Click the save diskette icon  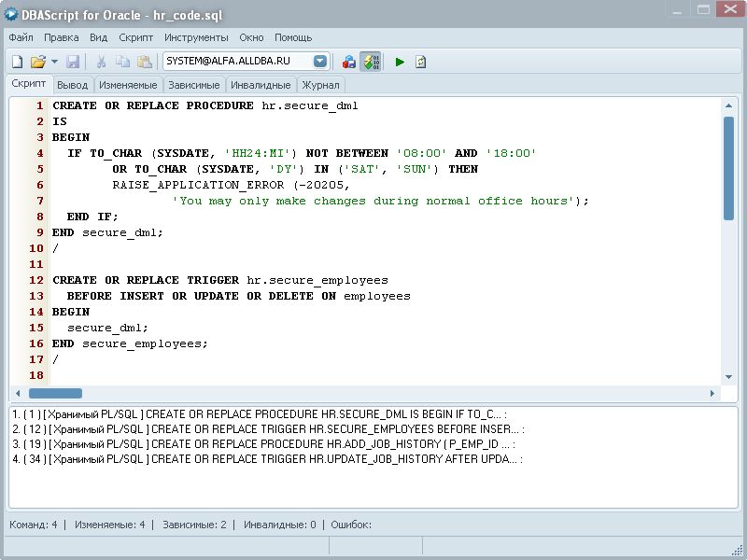click(x=73, y=62)
